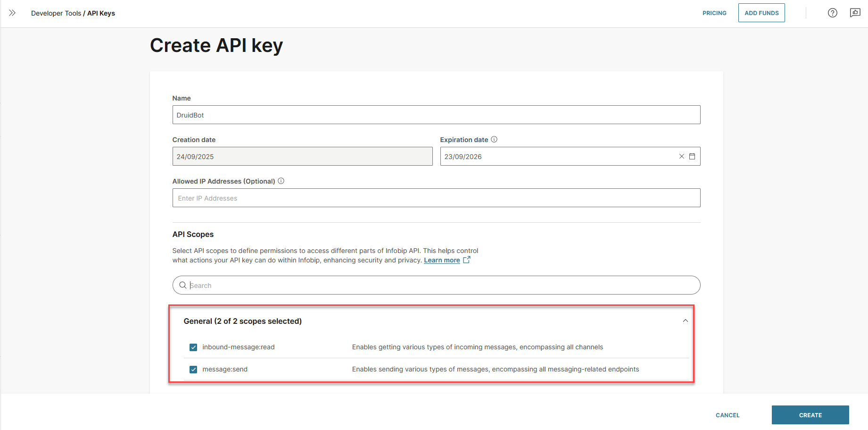Click the Expiration date info icon

[x=494, y=139]
